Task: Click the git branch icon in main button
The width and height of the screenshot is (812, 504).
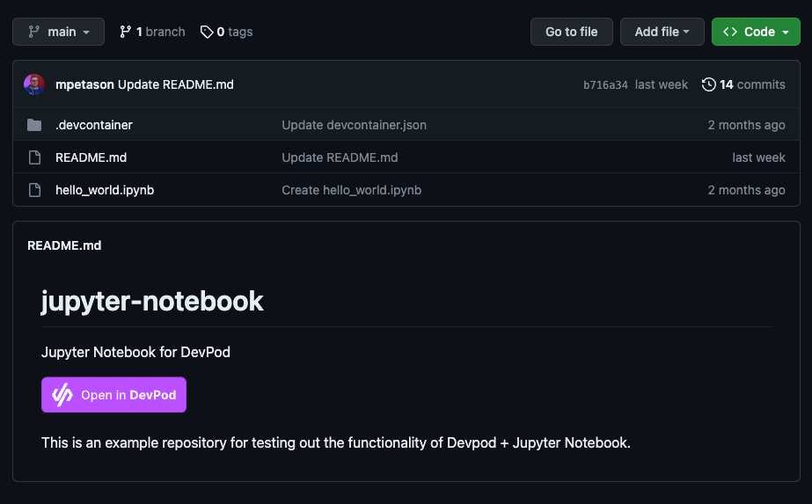Action: pyautogui.click(x=34, y=33)
